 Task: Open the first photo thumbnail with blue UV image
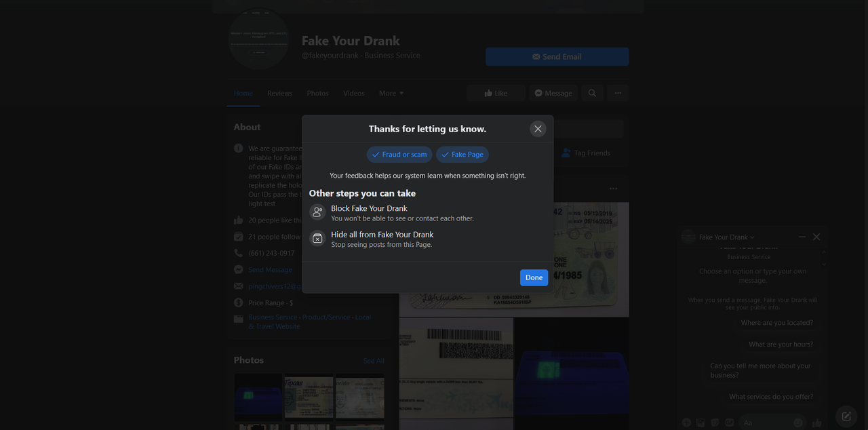pyautogui.click(x=258, y=397)
